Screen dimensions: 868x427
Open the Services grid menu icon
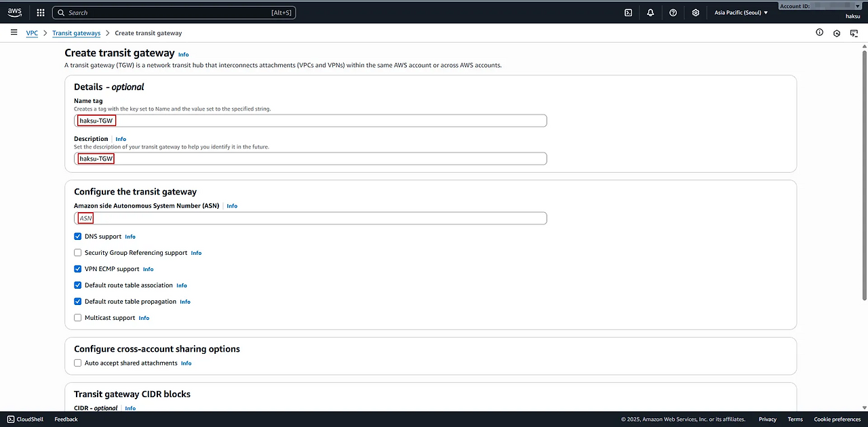41,12
